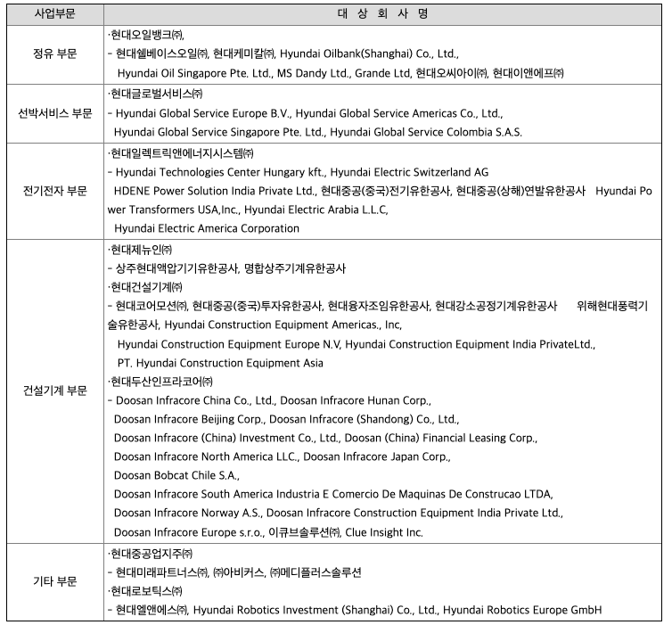Click HDENE Power Solution India Private Ltd.
The width and height of the screenshot is (672, 625).
pyautogui.click(x=214, y=191)
